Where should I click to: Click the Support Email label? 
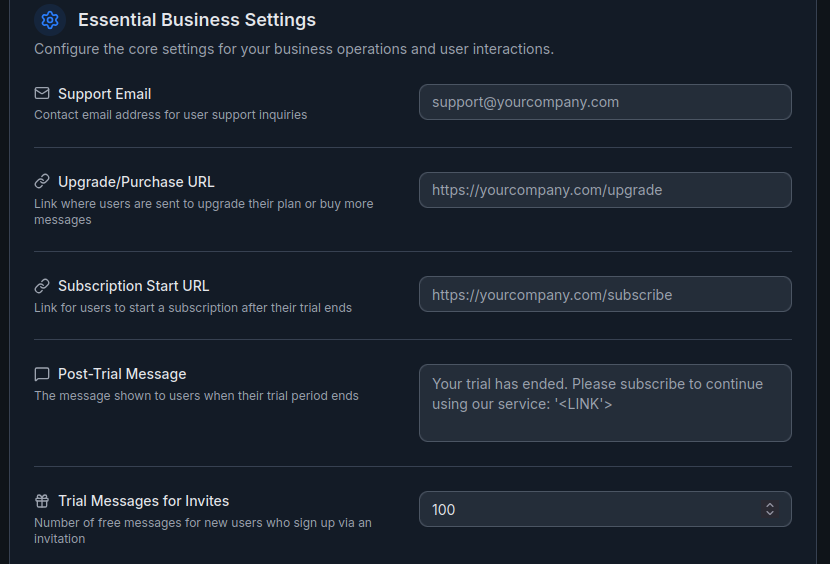(x=104, y=94)
